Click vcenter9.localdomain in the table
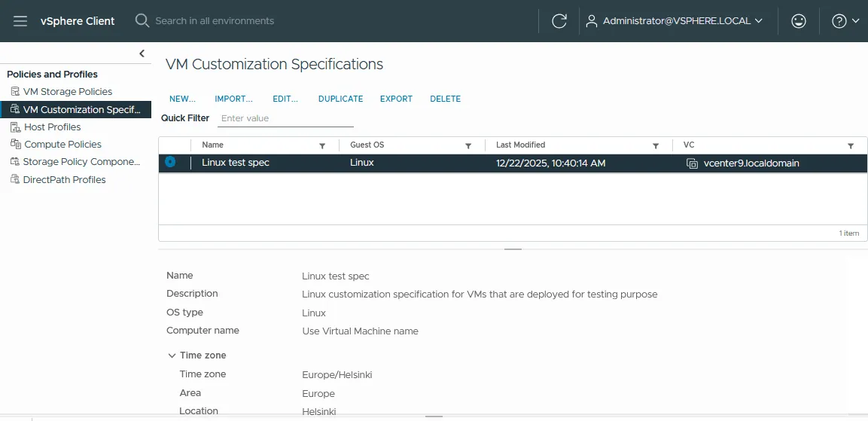 751,163
